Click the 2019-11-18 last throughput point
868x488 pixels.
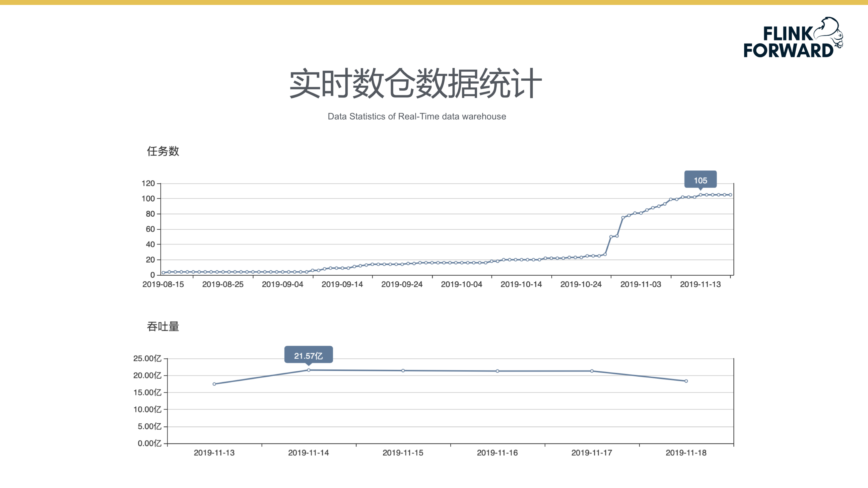coord(686,381)
